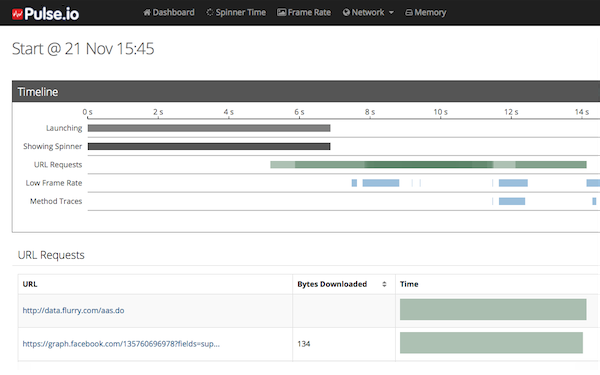
Task: Click the Pulse.io logo
Action: [x=46, y=14]
